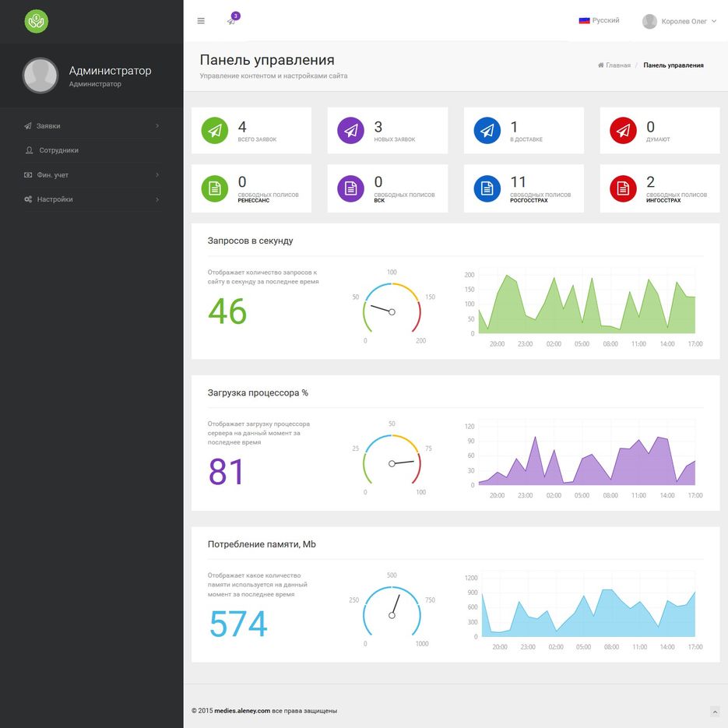
Task: Click the scroll-to-top arrow in footer
Action: tap(715, 712)
